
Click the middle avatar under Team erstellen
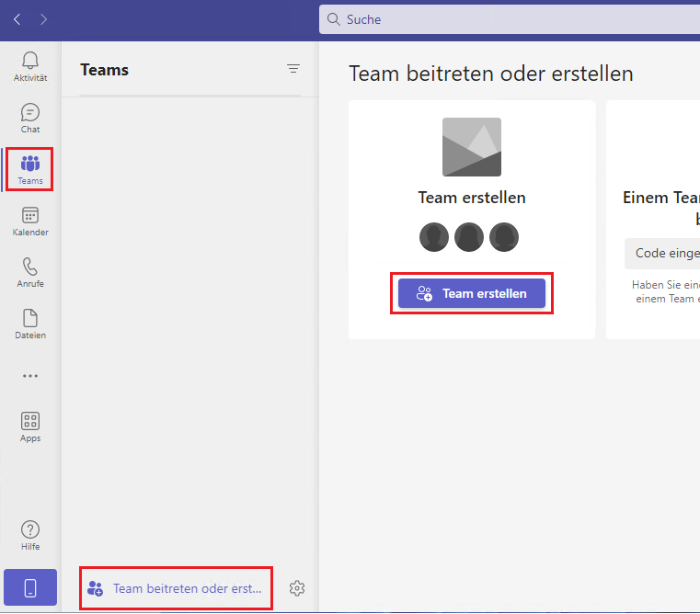click(x=469, y=237)
